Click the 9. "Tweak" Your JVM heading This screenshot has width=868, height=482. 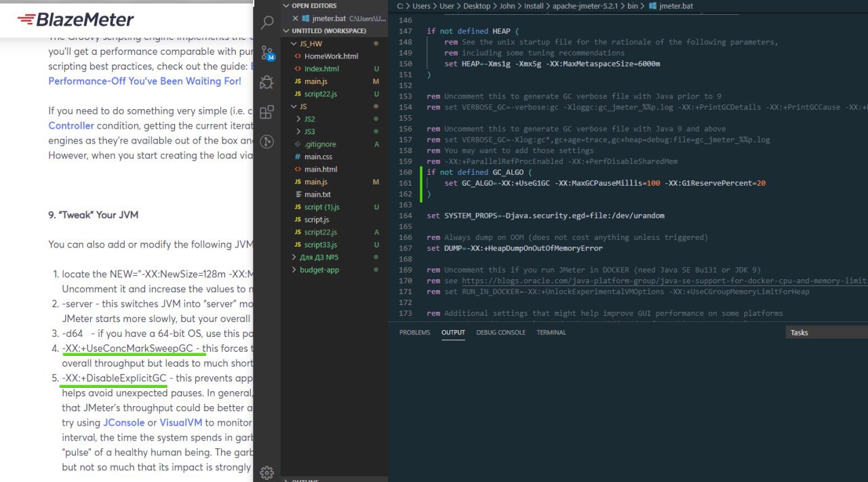tap(93, 215)
